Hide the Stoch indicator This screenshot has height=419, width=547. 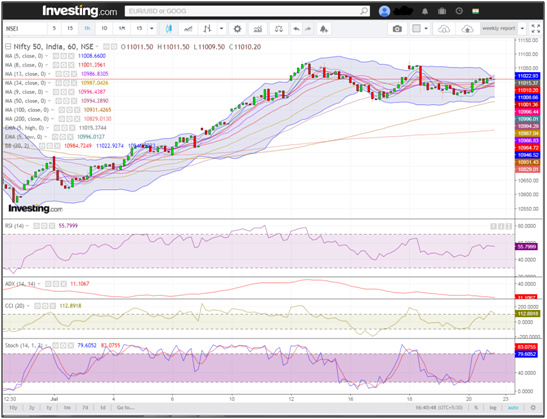point(55,345)
